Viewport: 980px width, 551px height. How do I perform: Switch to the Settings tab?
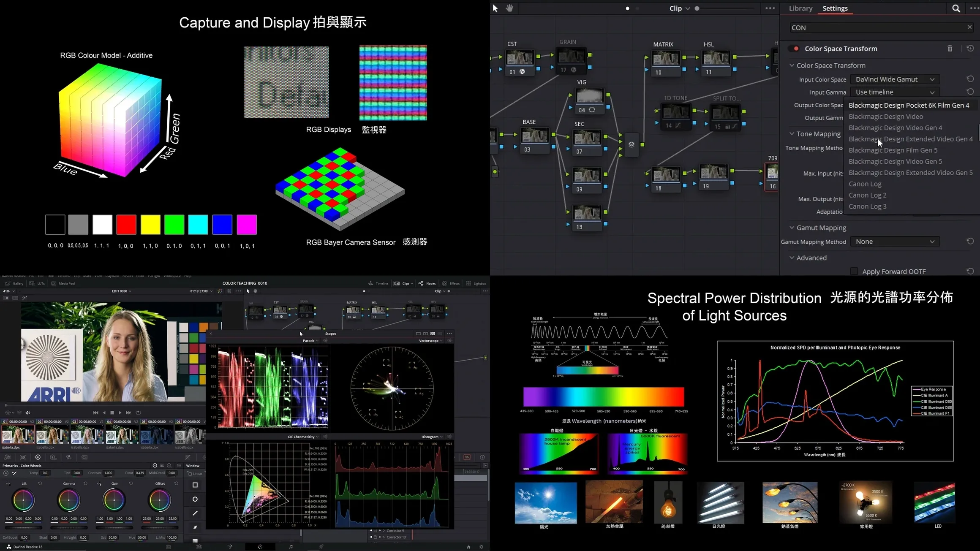click(835, 8)
